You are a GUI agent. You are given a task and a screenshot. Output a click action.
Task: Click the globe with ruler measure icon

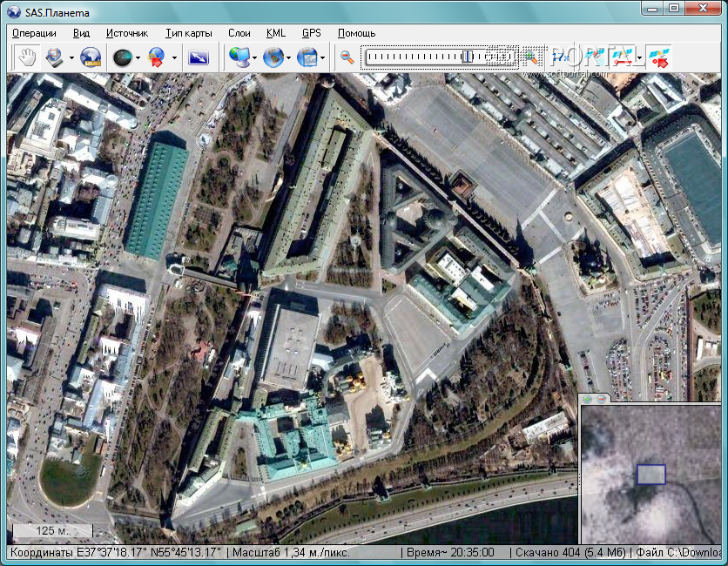tap(90, 57)
